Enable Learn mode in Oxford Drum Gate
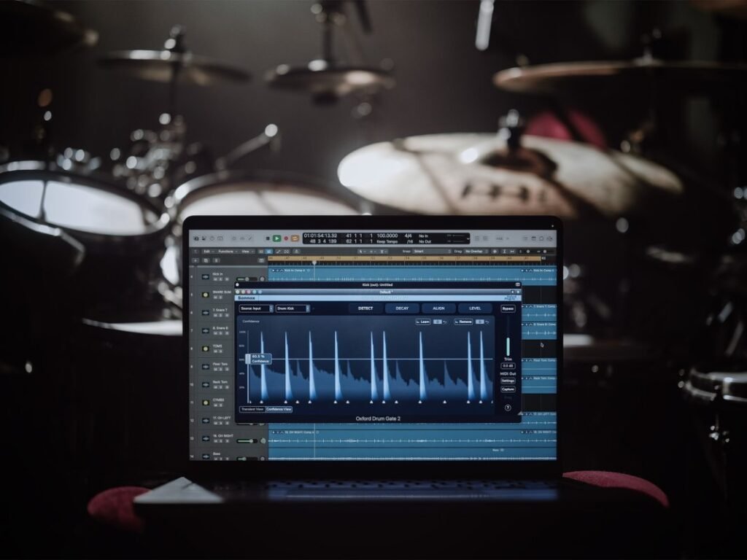The image size is (747, 560). (425, 322)
